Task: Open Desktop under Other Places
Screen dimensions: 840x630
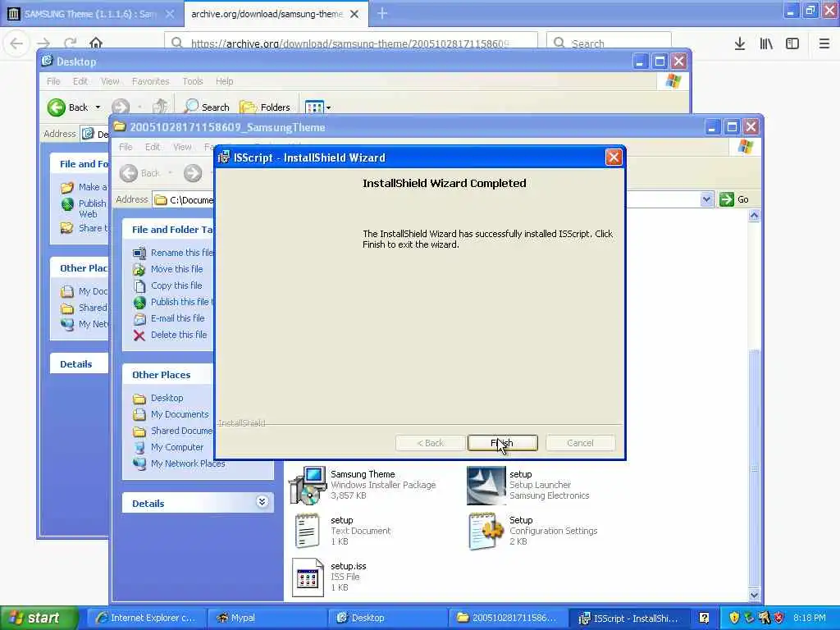Action: pos(167,398)
